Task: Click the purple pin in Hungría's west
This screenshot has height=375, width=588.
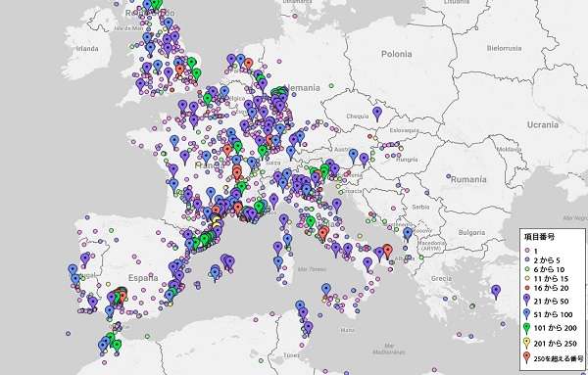Action: [x=364, y=160]
